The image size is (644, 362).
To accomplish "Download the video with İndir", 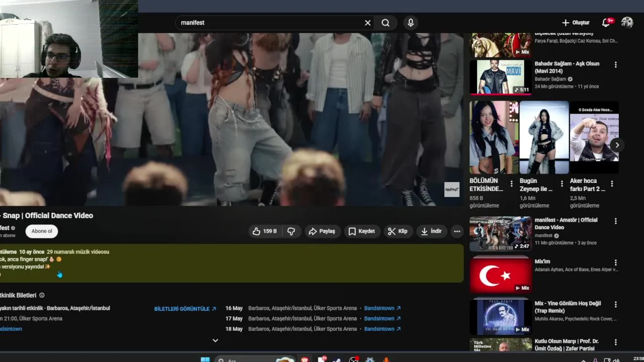I will [431, 231].
